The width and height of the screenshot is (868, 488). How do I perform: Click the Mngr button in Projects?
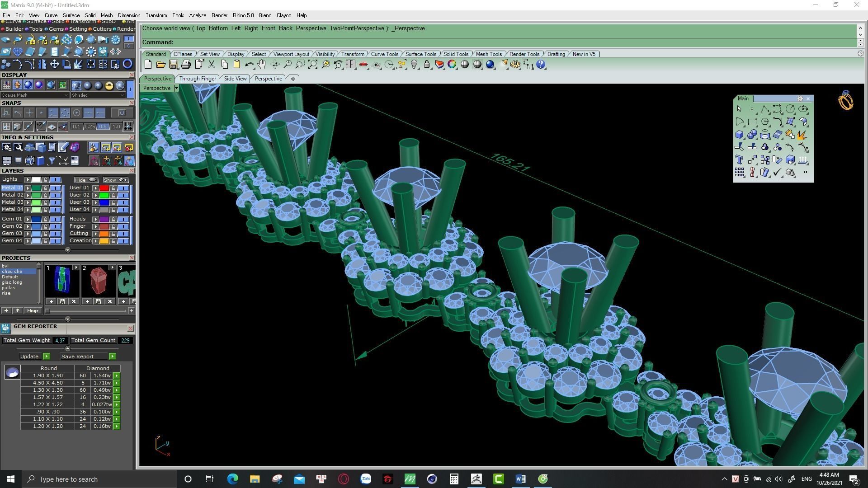point(33,311)
